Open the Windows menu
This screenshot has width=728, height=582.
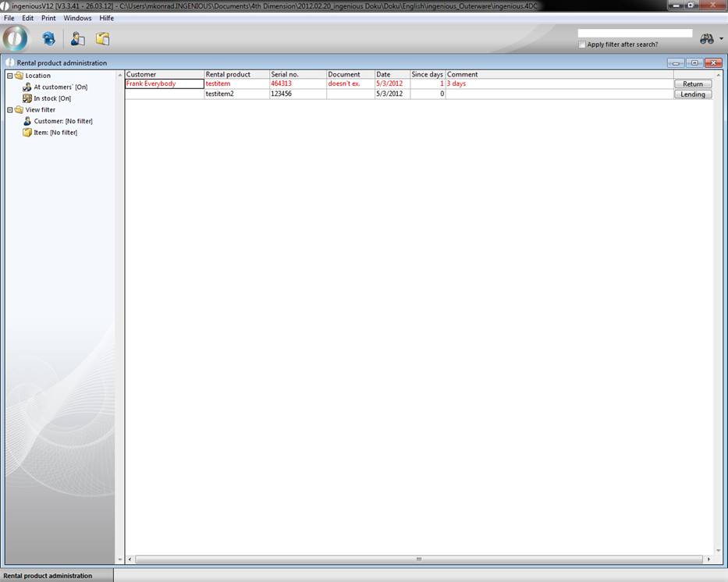coord(77,18)
